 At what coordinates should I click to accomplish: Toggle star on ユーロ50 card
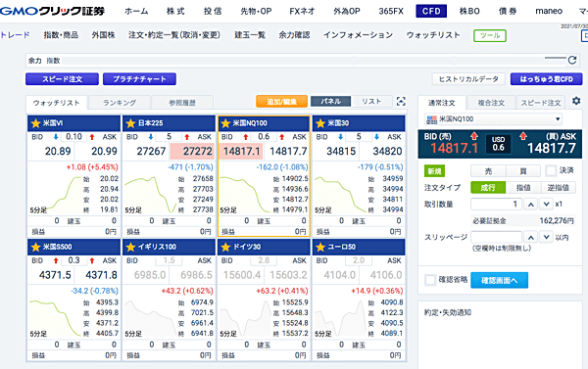pyautogui.click(x=320, y=247)
